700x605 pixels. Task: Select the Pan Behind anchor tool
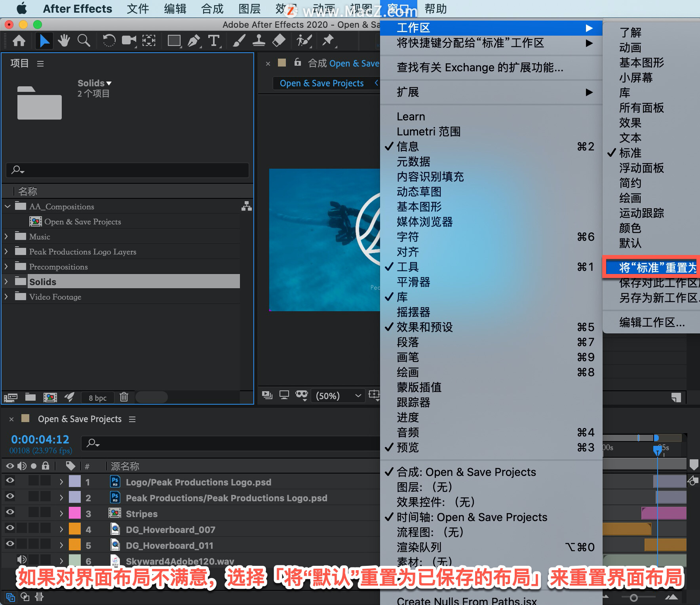point(149,40)
